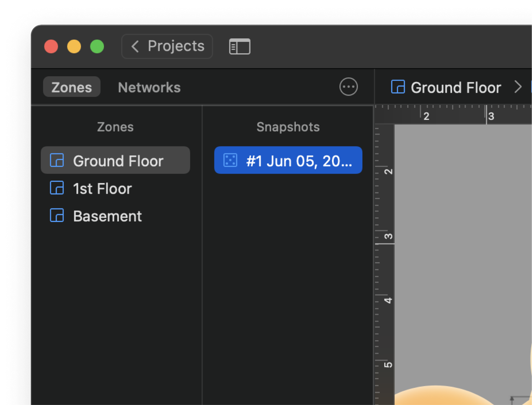
Task: Click the snapshot icon beside #1 Jun 05
Action: (x=230, y=160)
